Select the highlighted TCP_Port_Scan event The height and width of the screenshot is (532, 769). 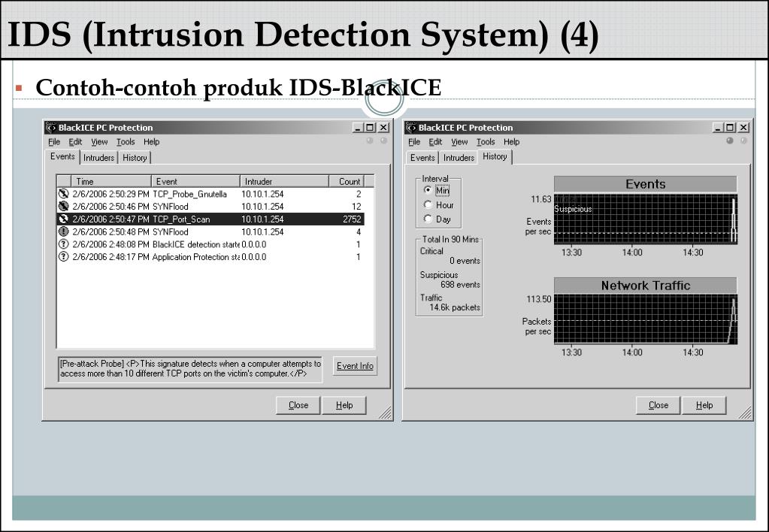point(210,219)
